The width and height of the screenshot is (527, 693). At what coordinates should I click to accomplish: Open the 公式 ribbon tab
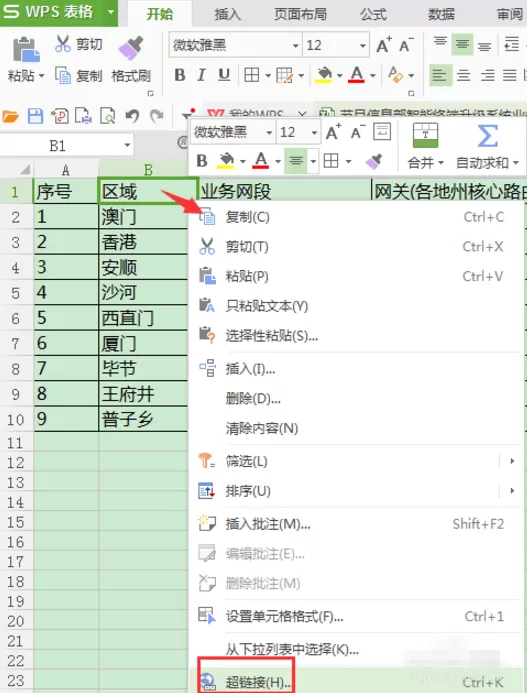coord(373,14)
